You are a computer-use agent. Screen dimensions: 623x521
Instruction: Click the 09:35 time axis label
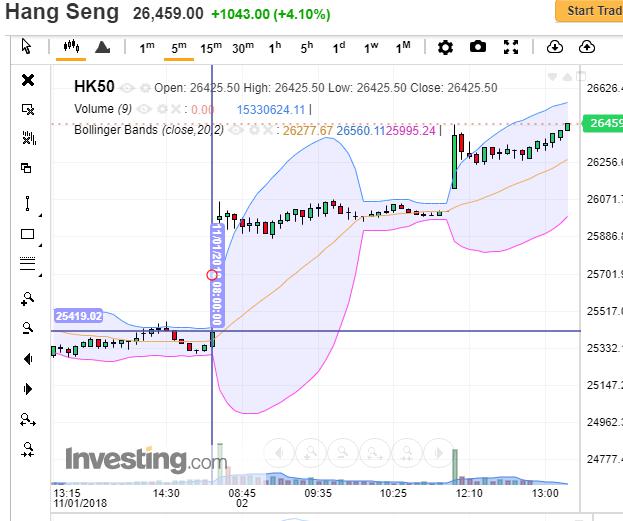(x=318, y=494)
